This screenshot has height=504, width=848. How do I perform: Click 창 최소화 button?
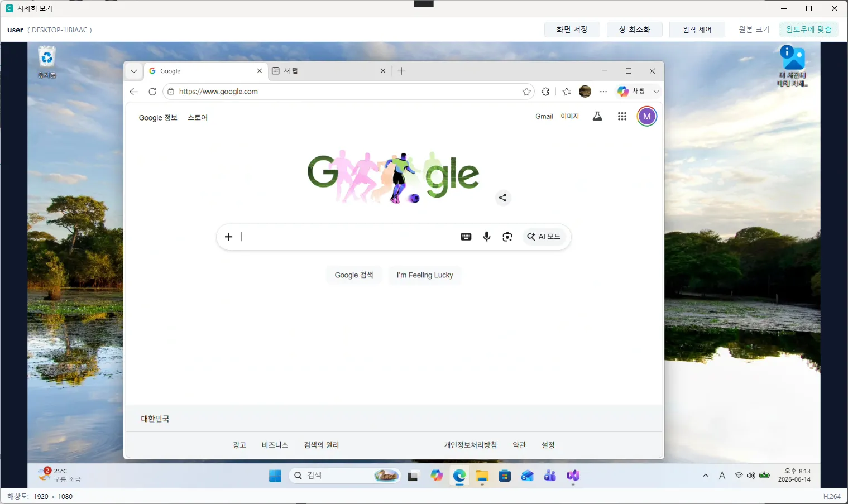(635, 30)
